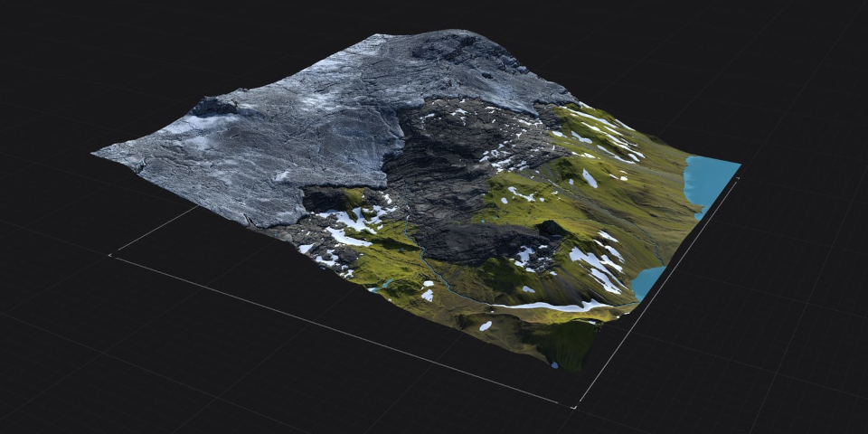868x434 pixels.
Task: Click the bounding box corner beside the large lake
Action: (x=738, y=178)
